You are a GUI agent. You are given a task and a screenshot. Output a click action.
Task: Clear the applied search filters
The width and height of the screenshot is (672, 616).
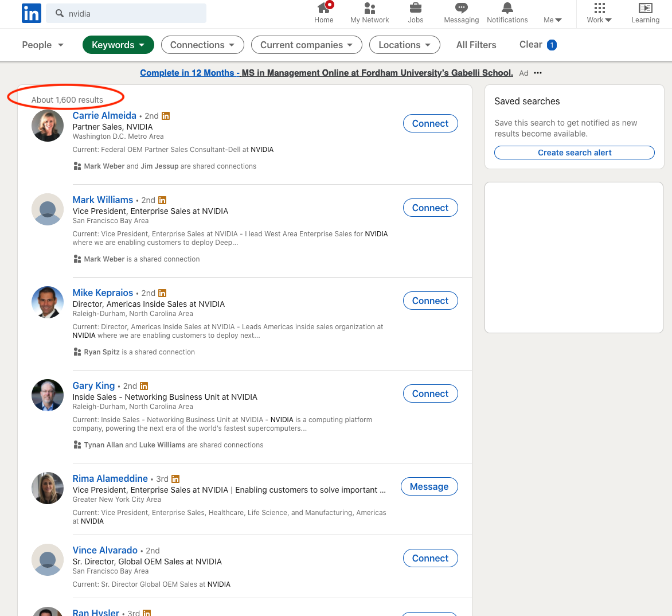pos(530,45)
